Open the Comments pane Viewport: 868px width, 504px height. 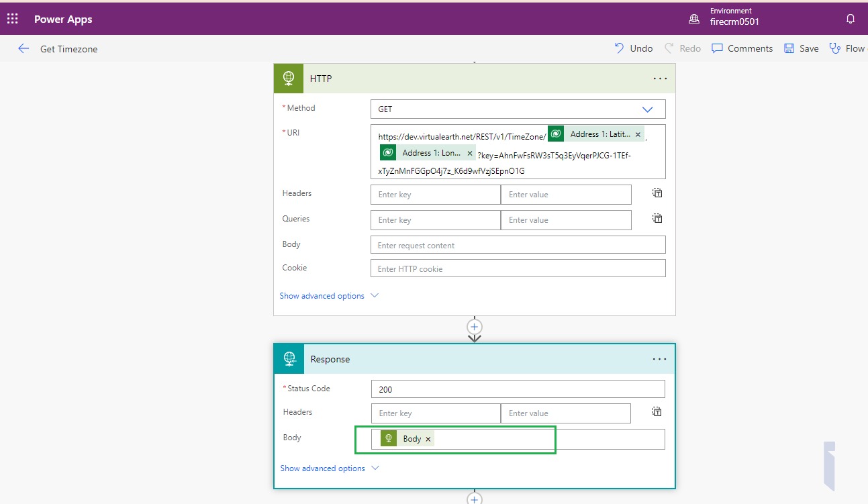click(x=742, y=48)
